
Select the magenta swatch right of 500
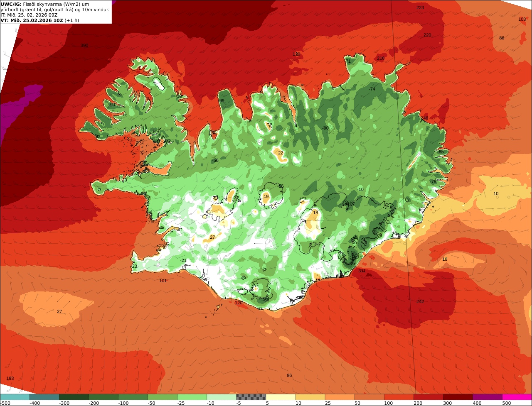(x=517, y=397)
